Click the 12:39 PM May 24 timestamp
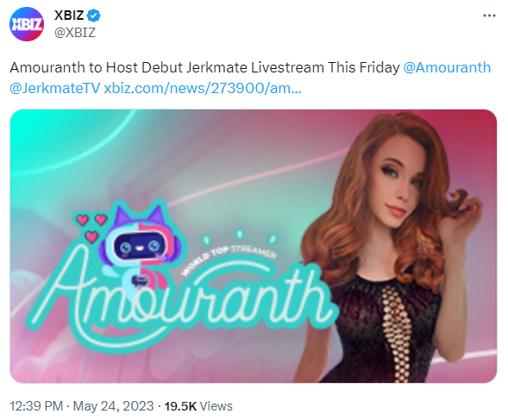508x420 pixels. (x=82, y=406)
